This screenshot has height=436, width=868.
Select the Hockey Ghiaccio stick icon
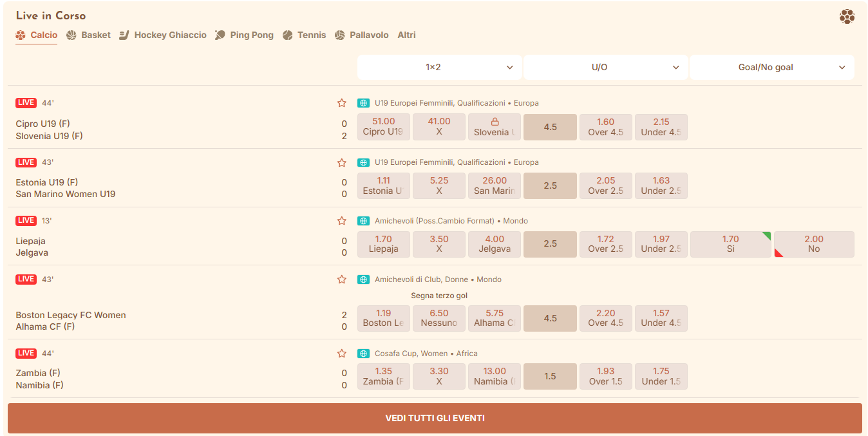[x=124, y=35]
